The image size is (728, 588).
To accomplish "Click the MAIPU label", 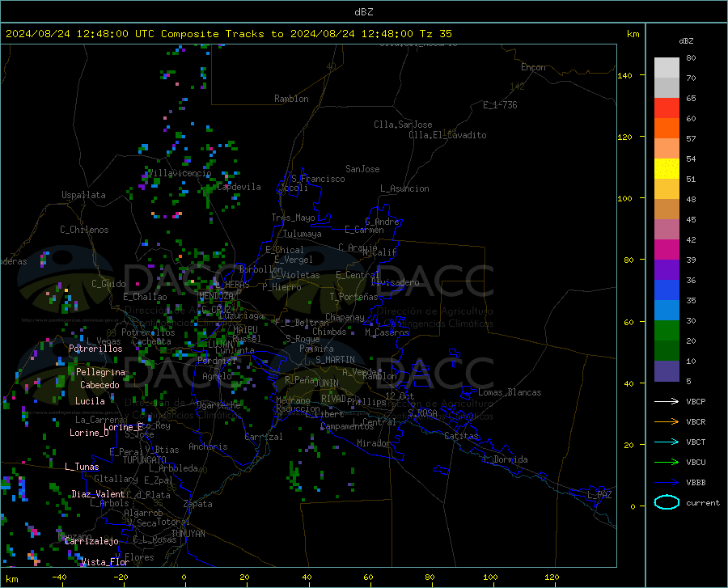I will click(x=245, y=329).
